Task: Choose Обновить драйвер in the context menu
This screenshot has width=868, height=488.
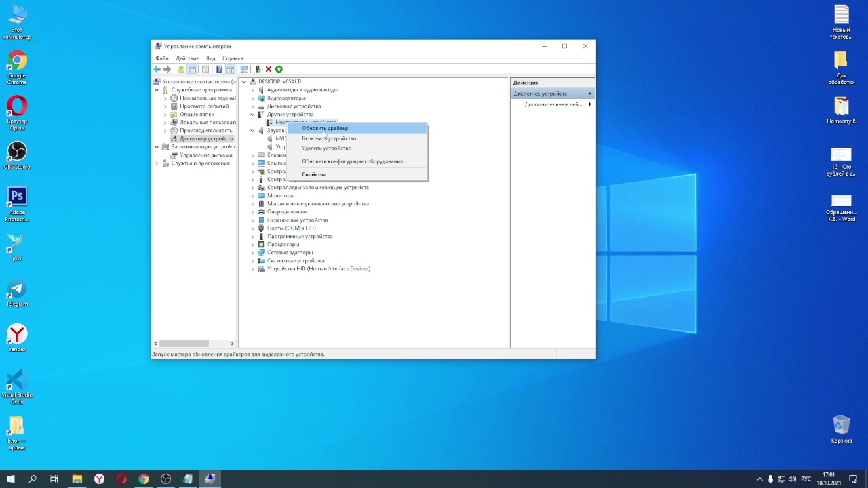Action: [x=357, y=128]
